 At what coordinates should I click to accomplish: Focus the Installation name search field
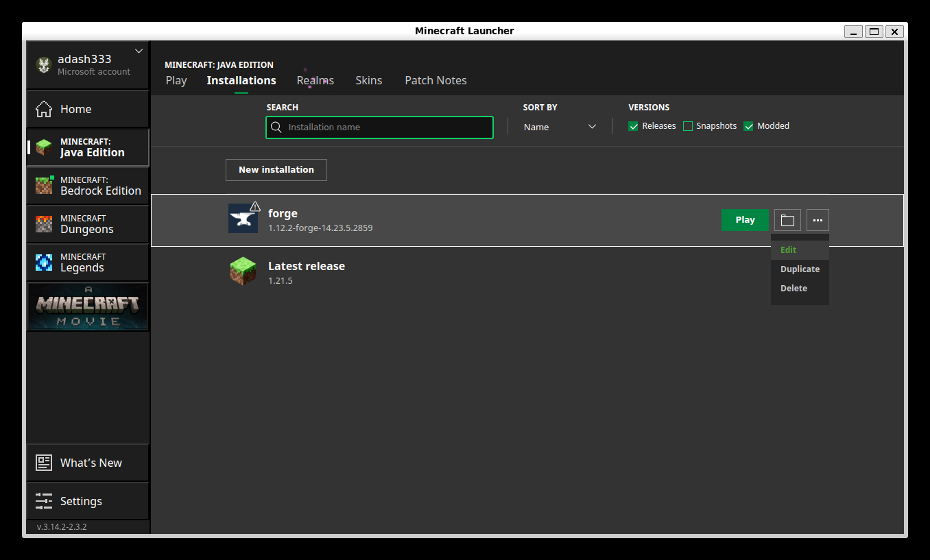pos(384,127)
